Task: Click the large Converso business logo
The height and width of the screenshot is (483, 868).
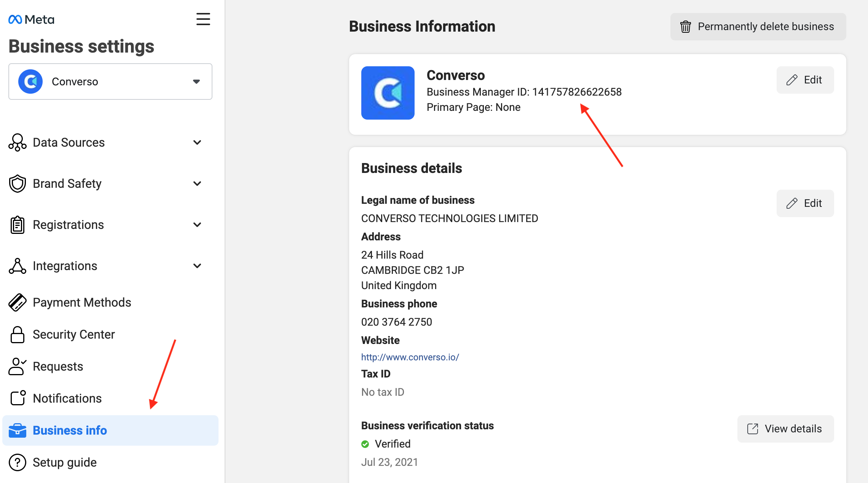Action: [x=388, y=93]
